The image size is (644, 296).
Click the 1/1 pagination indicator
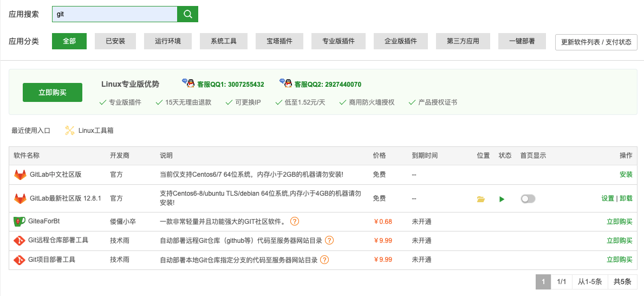click(x=562, y=281)
